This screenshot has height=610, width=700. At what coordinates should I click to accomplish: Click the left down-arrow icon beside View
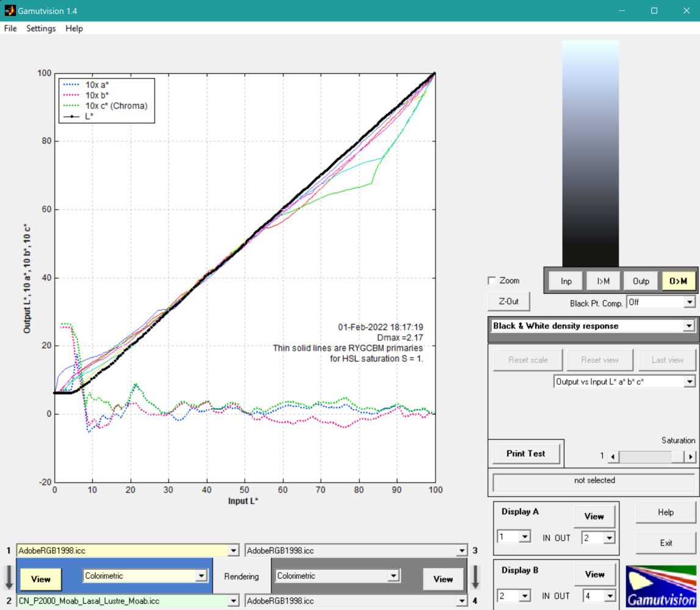tap(9, 577)
